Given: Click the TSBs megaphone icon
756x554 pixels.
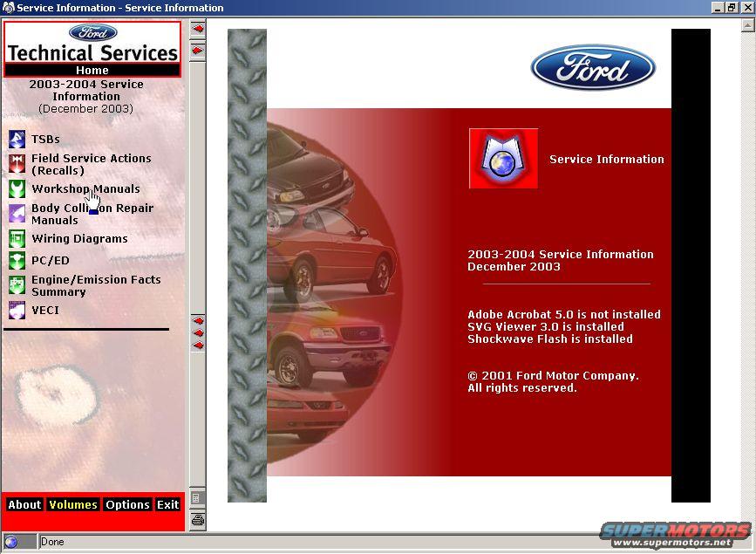Looking at the screenshot, I should [17, 139].
